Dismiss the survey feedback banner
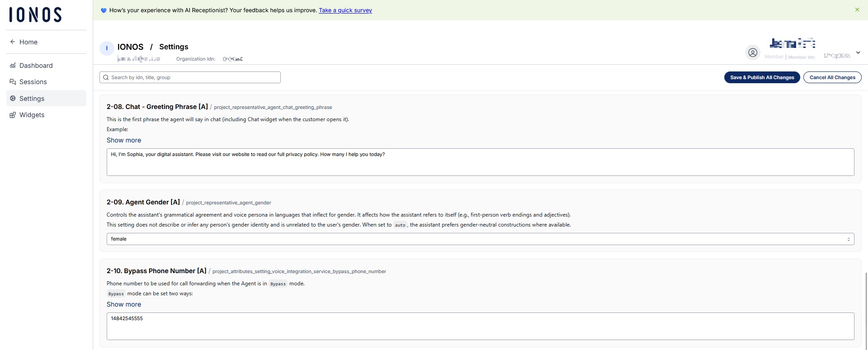Screen dimensions: 868x350 click(857, 9)
